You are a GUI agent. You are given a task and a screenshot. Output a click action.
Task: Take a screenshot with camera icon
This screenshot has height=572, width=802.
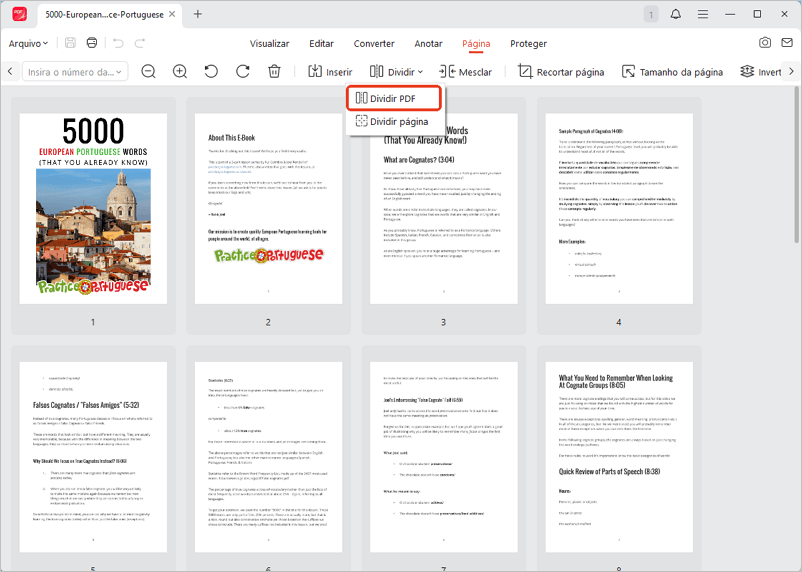pyautogui.click(x=765, y=42)
